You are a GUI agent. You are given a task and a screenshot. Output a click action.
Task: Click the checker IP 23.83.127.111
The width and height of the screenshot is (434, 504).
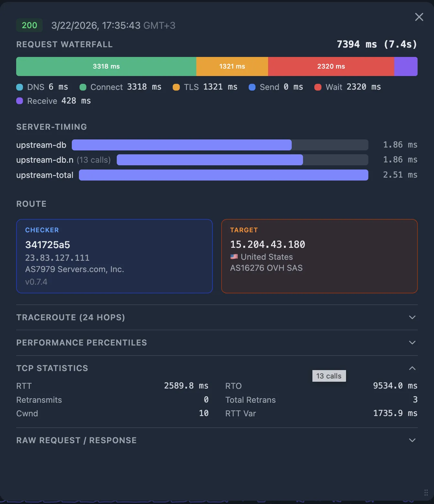coord(57,258)
